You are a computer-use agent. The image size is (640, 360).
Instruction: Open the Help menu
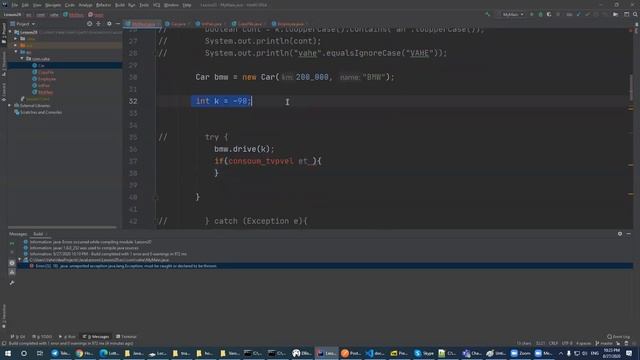pyautogui.click(x=187, y=5)
